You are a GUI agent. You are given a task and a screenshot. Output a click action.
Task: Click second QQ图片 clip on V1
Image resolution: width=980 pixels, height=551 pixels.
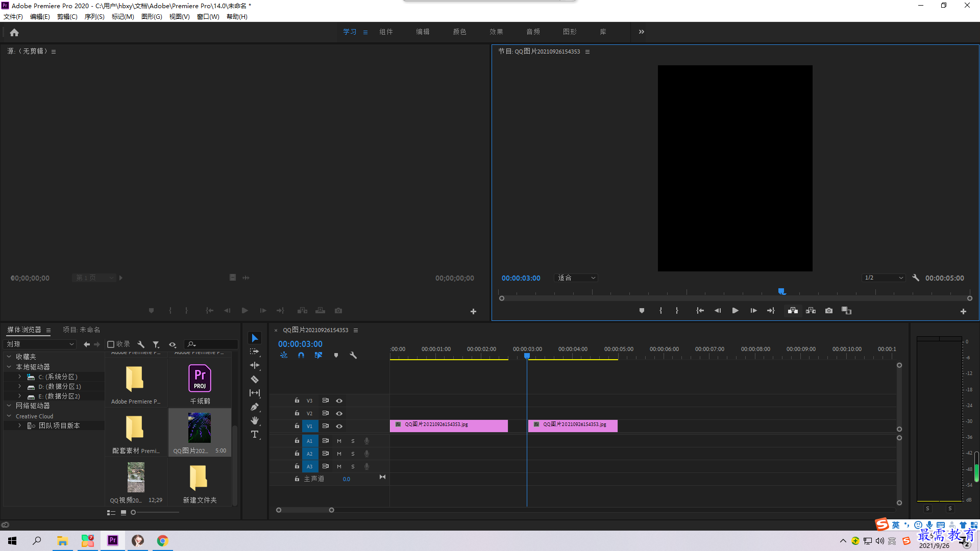(573, 426)
